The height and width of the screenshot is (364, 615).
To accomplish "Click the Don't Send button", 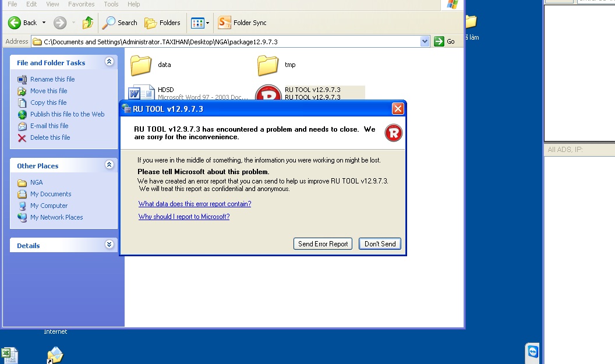I will click(380, 244).
